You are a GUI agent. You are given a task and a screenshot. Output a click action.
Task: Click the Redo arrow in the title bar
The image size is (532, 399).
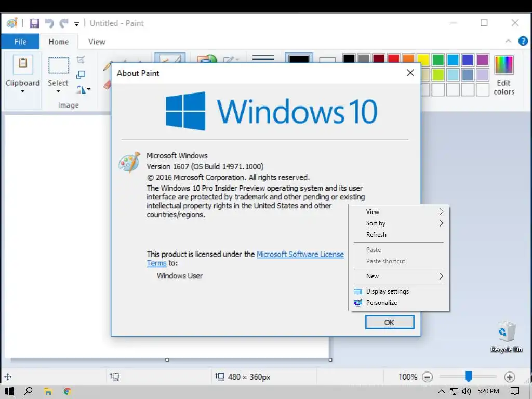(x=64, y=23)
